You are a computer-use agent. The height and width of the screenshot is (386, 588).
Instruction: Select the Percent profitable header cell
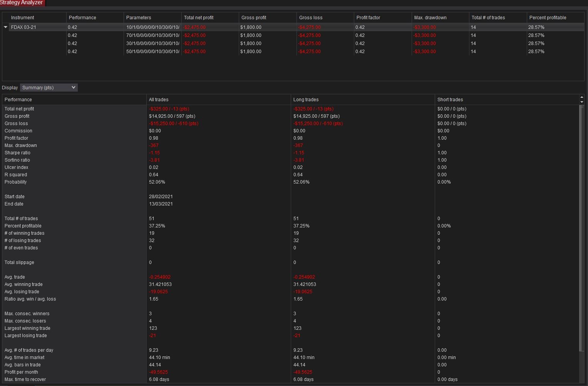548,17
